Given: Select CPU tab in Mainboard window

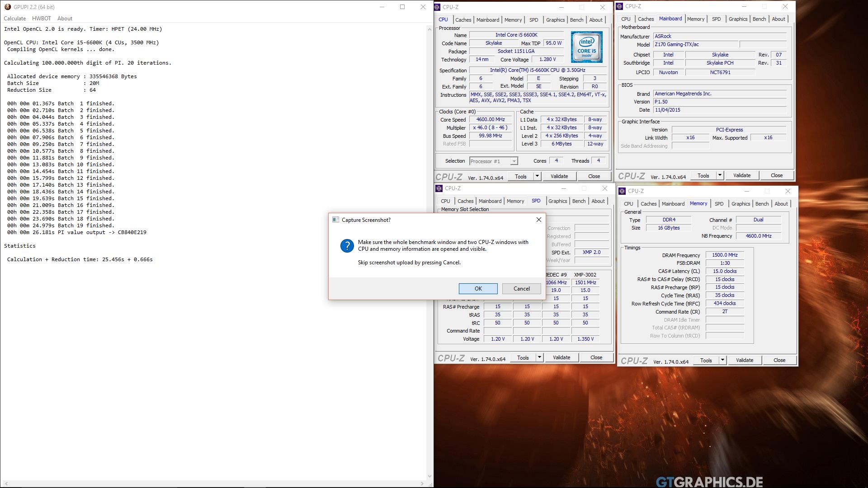Looking at the screenshot, I should [x=626, y=19].
